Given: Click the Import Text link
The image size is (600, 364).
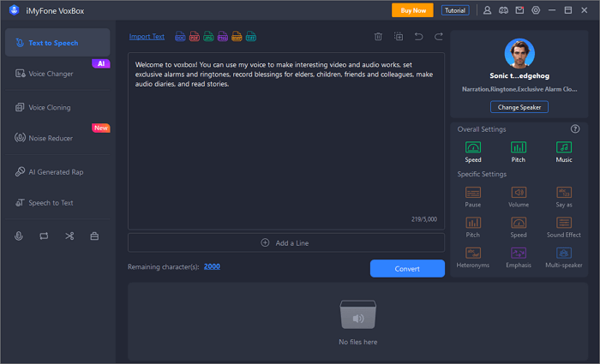Looking at the screenshot, I should (x=147, y=37).
